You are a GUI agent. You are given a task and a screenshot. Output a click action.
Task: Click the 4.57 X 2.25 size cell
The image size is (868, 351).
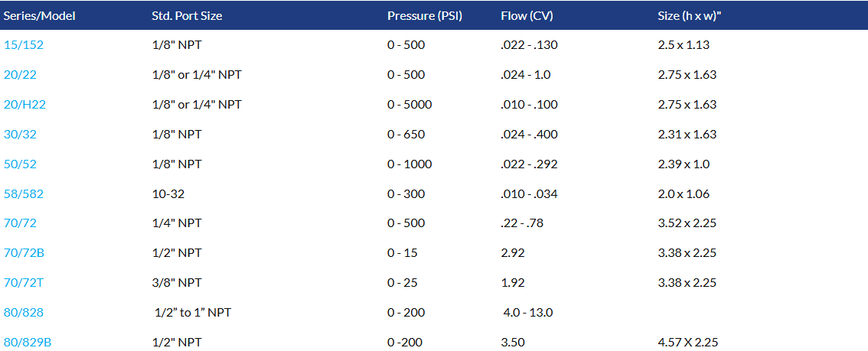pos(688,343)
